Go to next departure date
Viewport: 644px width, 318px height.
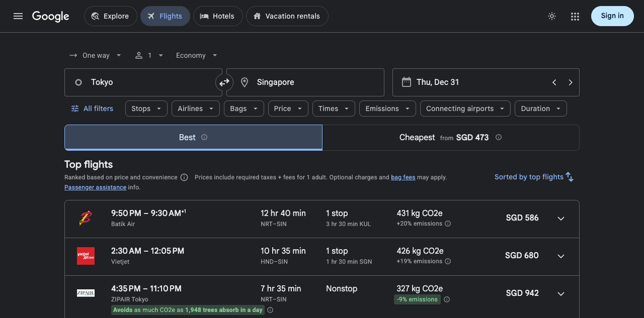point(570,82)
